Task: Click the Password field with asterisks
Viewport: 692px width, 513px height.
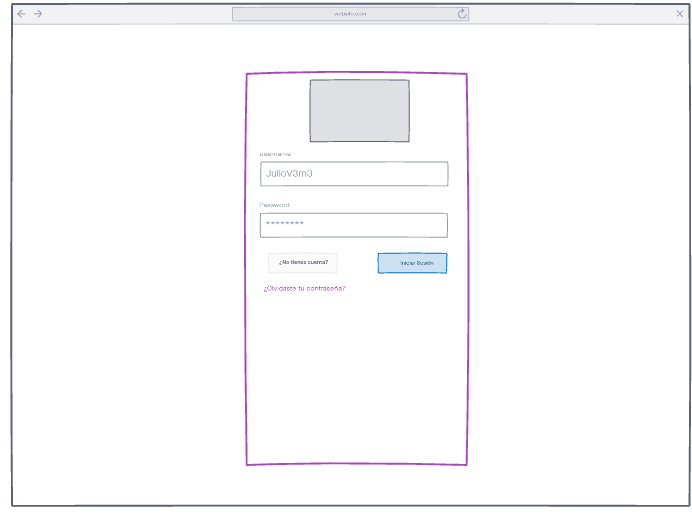Action: coord(354,225)
